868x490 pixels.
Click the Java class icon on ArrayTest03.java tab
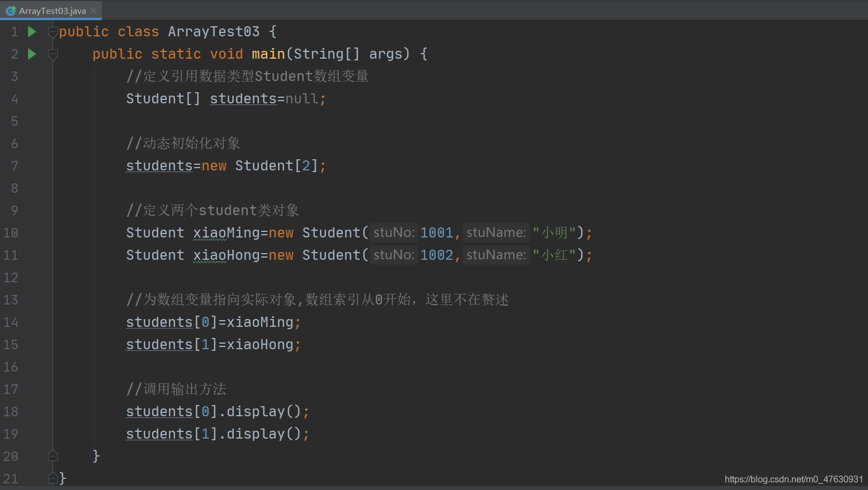(x=11, y=11)
